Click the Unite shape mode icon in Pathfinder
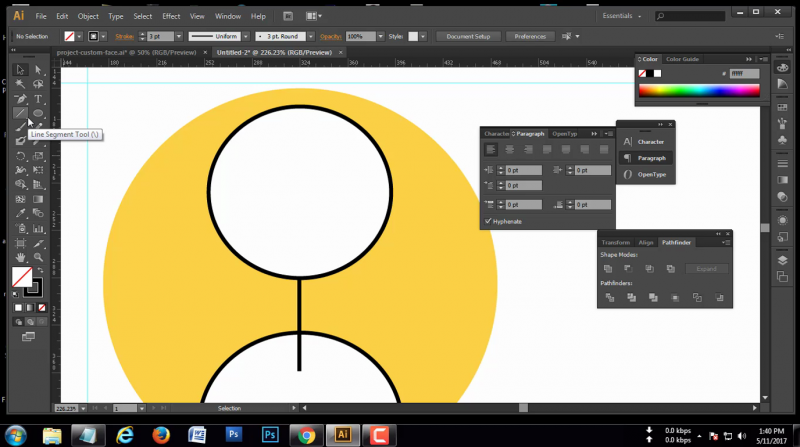The image size is (800, 447). (608, 269)
